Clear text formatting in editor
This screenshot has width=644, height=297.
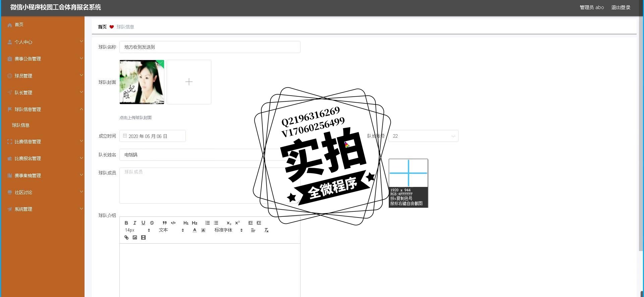click(x=266, y=230)
